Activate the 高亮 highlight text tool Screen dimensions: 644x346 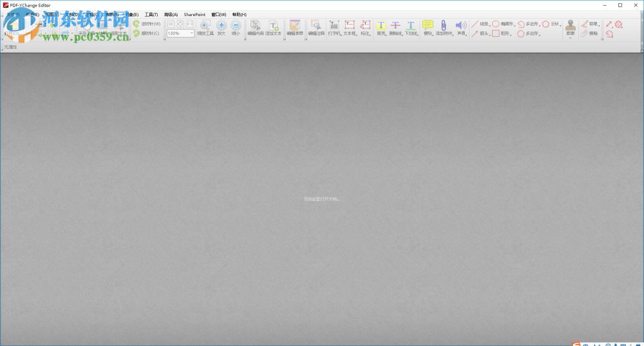pos(381,28)
